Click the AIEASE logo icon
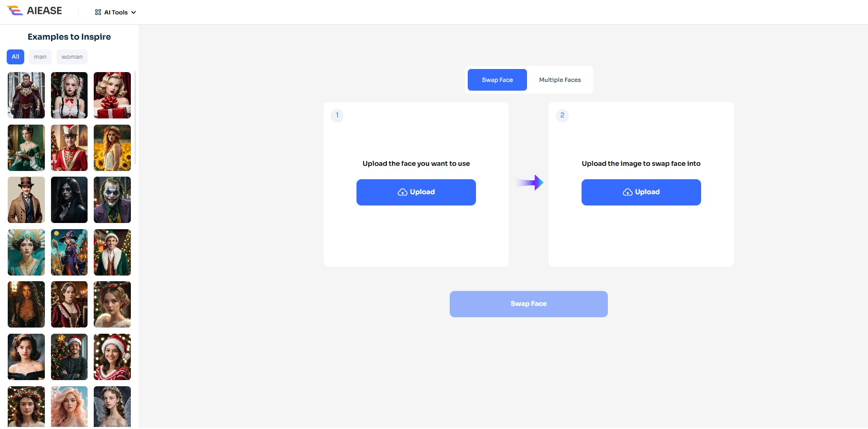Viewport: 868px width, 429px height. tap(15, 11)
